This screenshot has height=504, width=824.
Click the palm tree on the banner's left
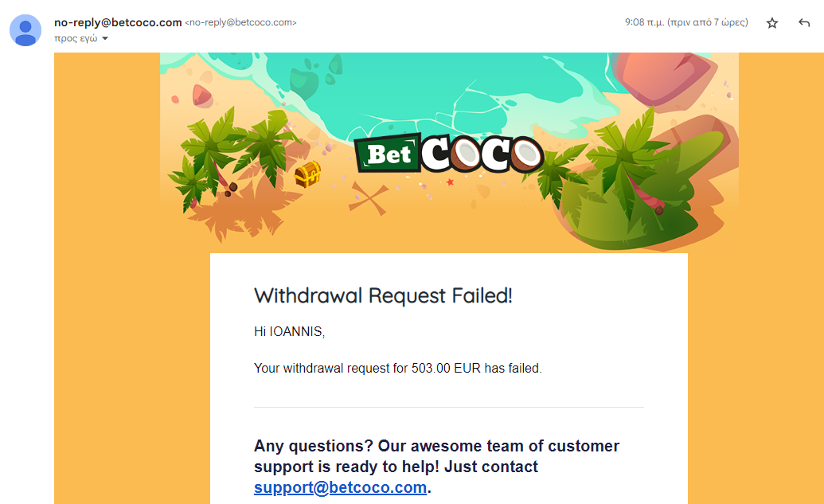215,147
